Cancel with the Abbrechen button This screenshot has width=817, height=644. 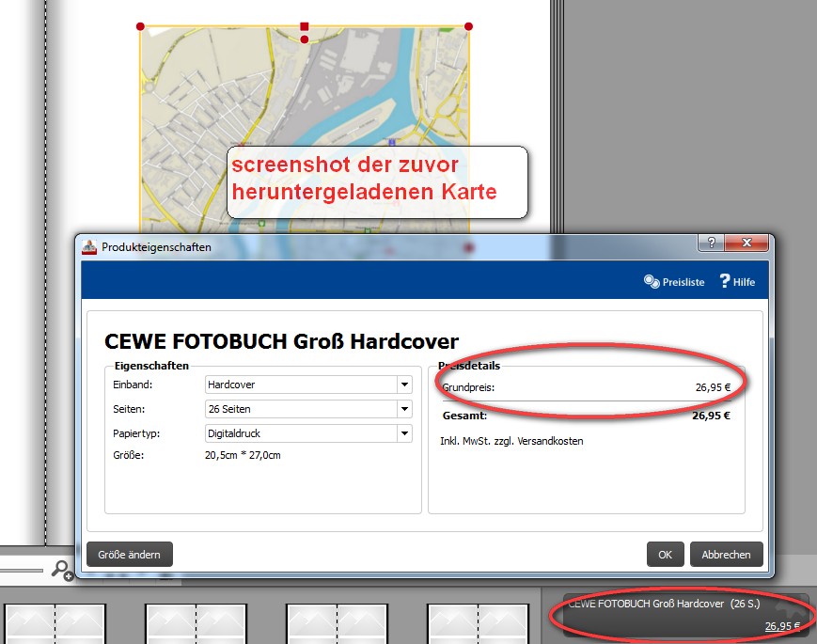(727, 555)
